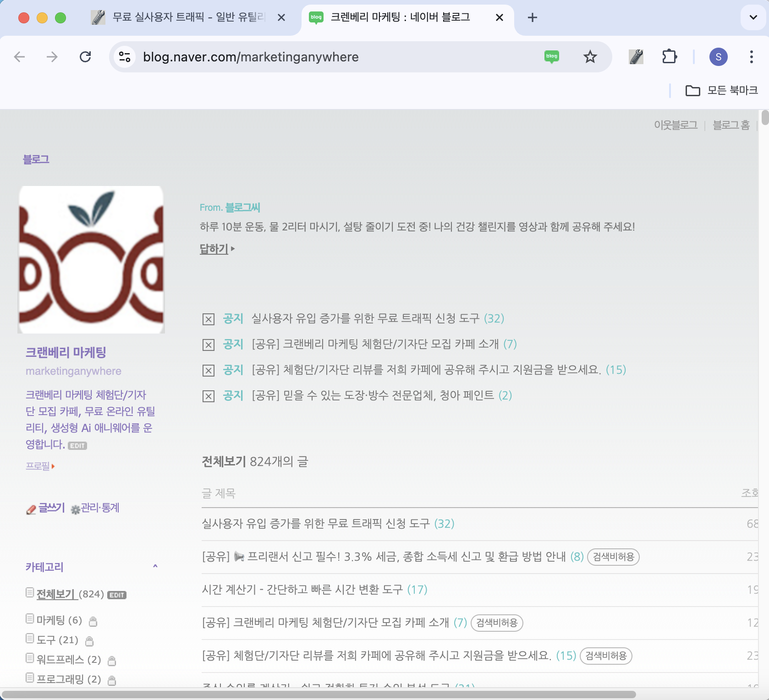
Task: Open the Extensions puzzle piece menu
Action: 670,57
